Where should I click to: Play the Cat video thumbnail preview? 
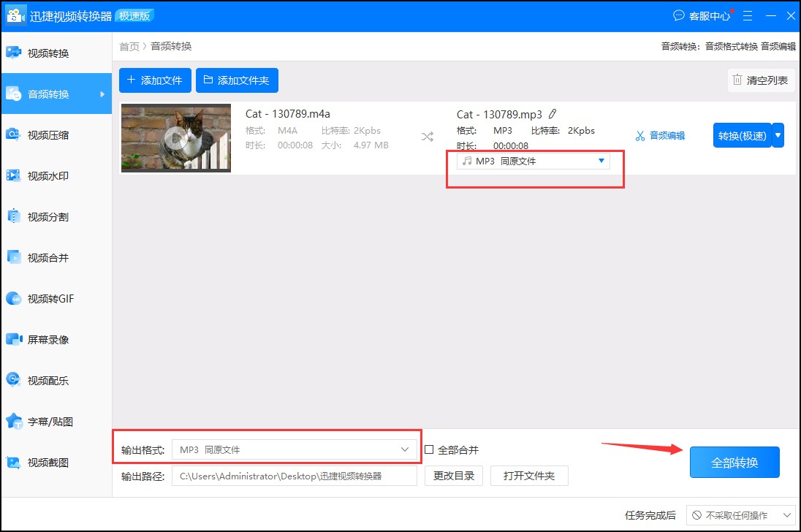click(175, 137)
